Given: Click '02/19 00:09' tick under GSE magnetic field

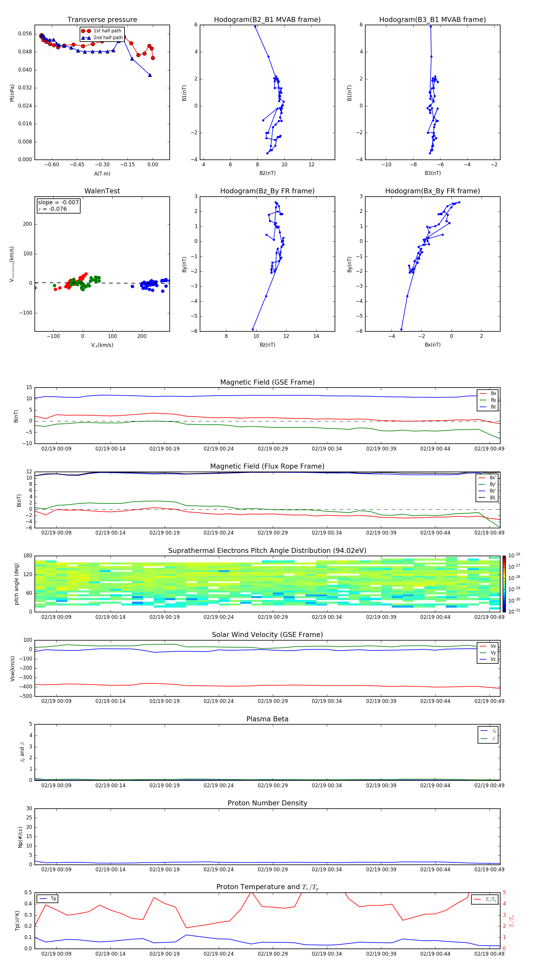Looking at the screenshot, I should click(56, 449).
